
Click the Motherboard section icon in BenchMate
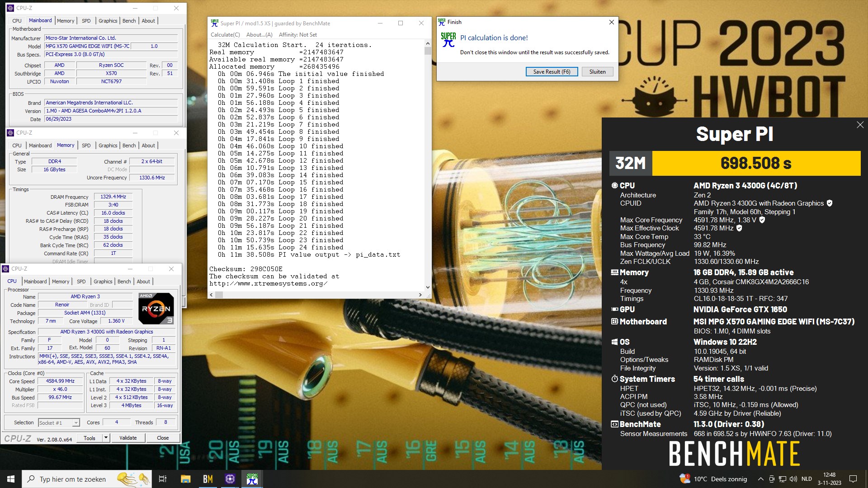[x=614, y=322]
